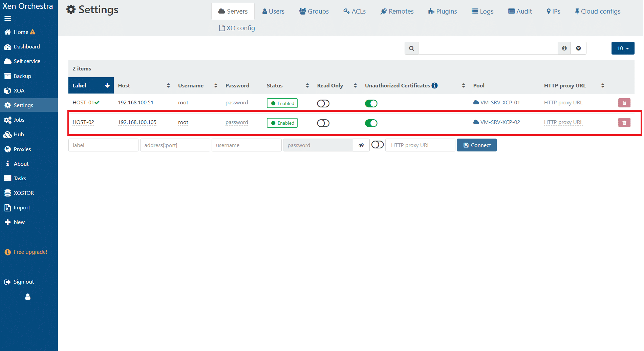The width and height of the screenshot is (644, 351).
Task: Open the user profile icon
Action: coord(28,296)
